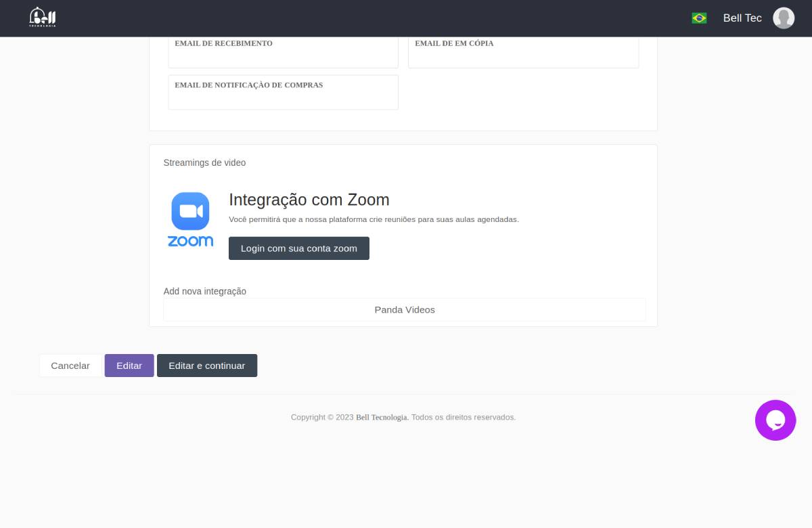Select Email de Notificação de Compras field
Image resolution: width=812 pixels, height=528 pixels.
[283, 99]
